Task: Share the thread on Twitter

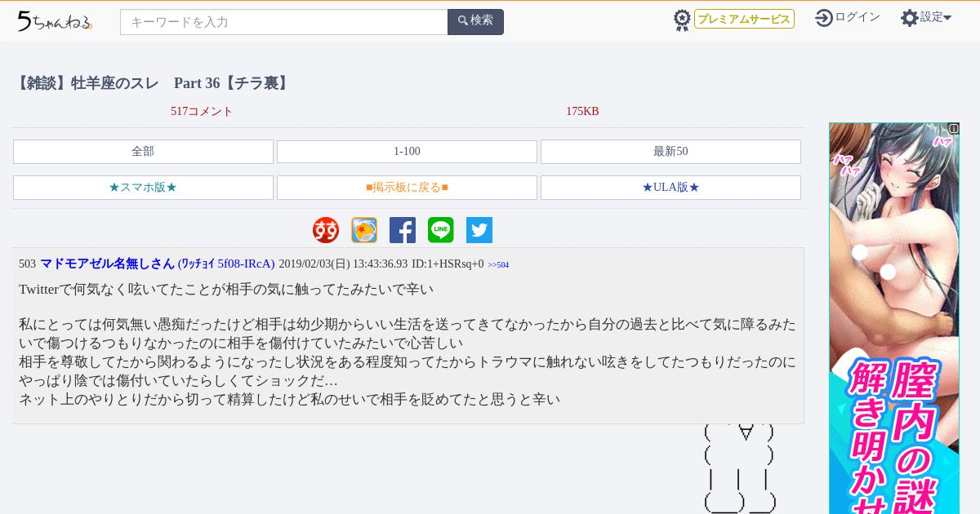Action: 479,230
